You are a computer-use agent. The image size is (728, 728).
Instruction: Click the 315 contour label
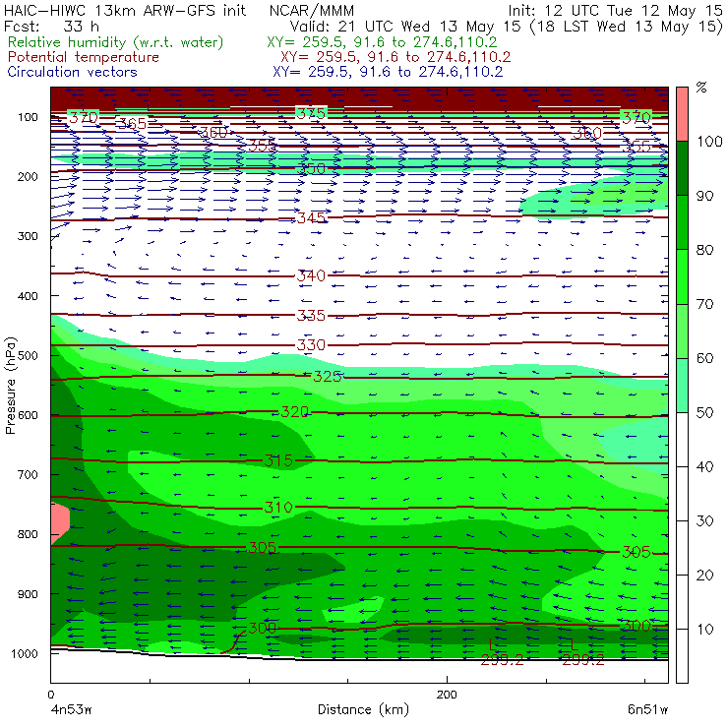pyautogui.click(x=278, y=460)
